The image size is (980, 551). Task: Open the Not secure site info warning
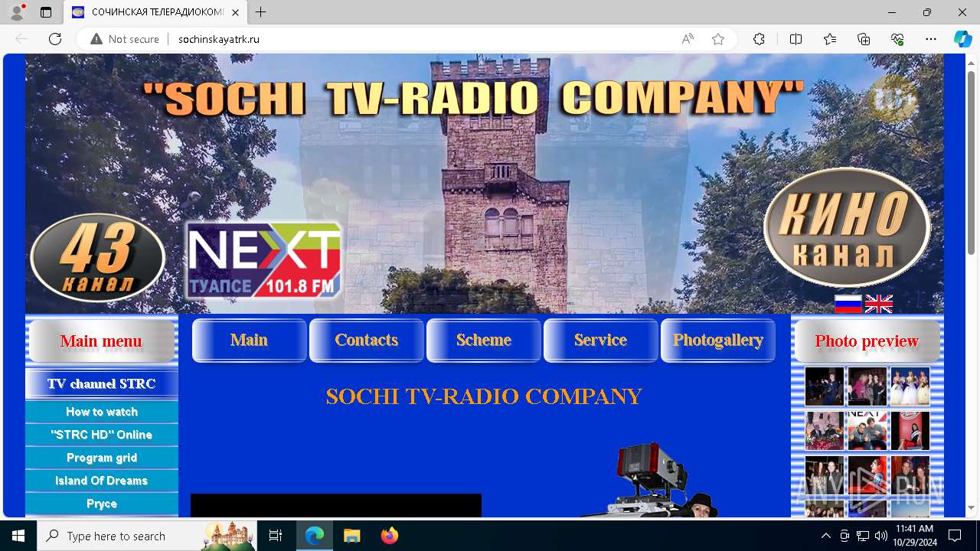pos(125,39)
